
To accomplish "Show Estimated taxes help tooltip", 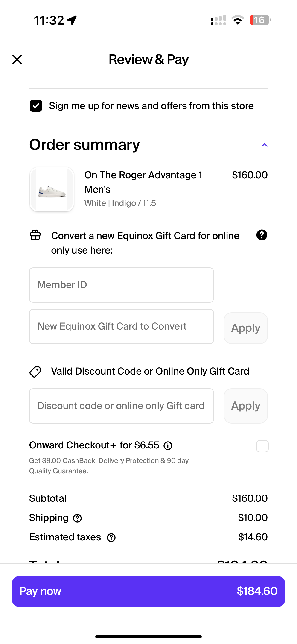I will point(111,538).
